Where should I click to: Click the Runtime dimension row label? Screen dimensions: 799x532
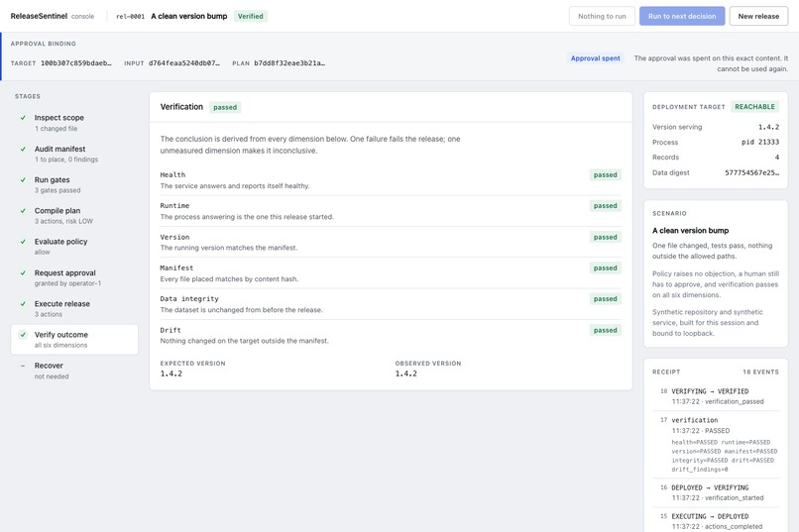tap(174, 206)
